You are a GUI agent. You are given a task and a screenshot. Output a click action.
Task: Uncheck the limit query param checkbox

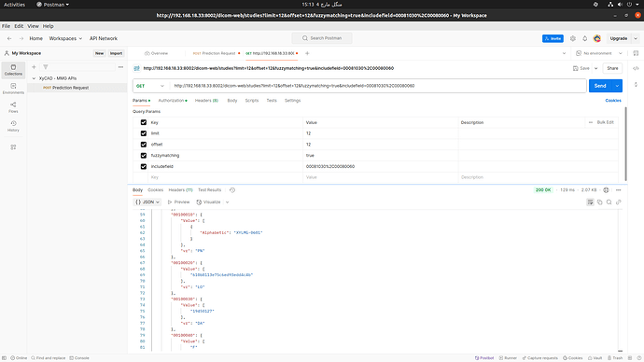[x=144, y=133]
